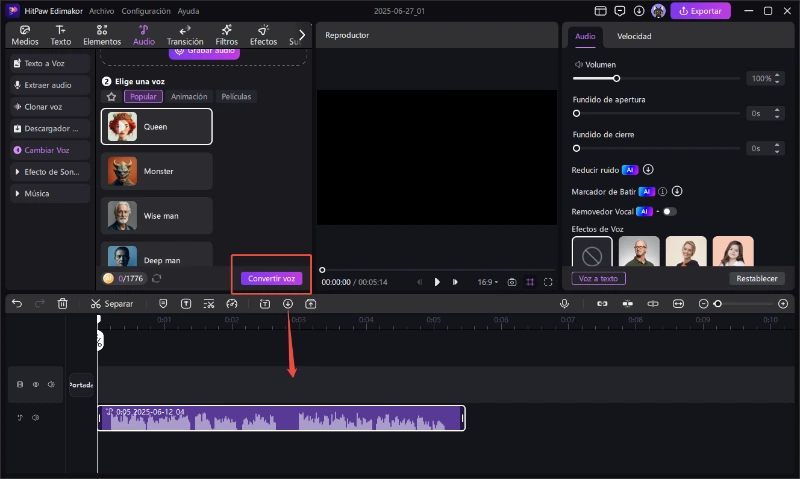
Task: Toggle the Removedor Vocal switch
Action: [x=668, y=211]
